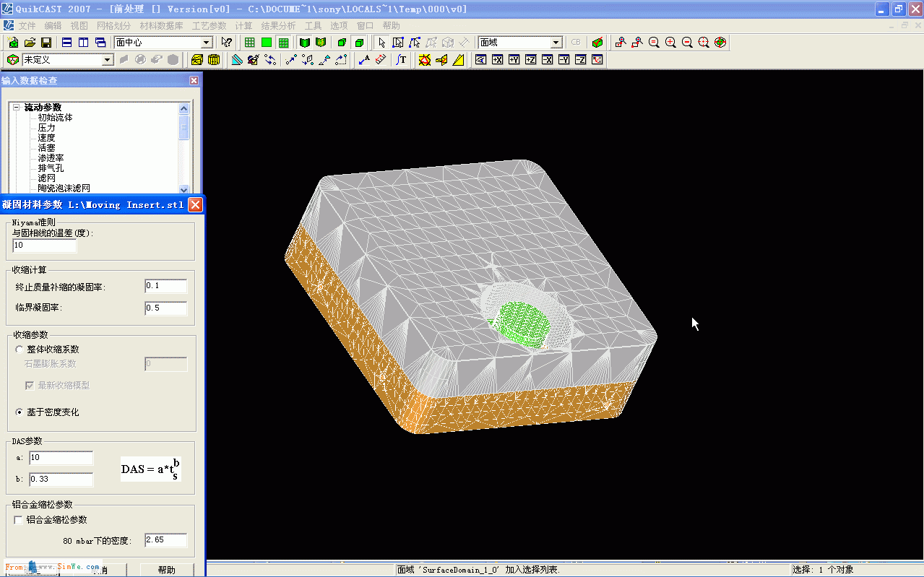Select 渗透率 in the tree
Image resolution: width=924 pixels, height=577 pixels.
click(51, 157)
